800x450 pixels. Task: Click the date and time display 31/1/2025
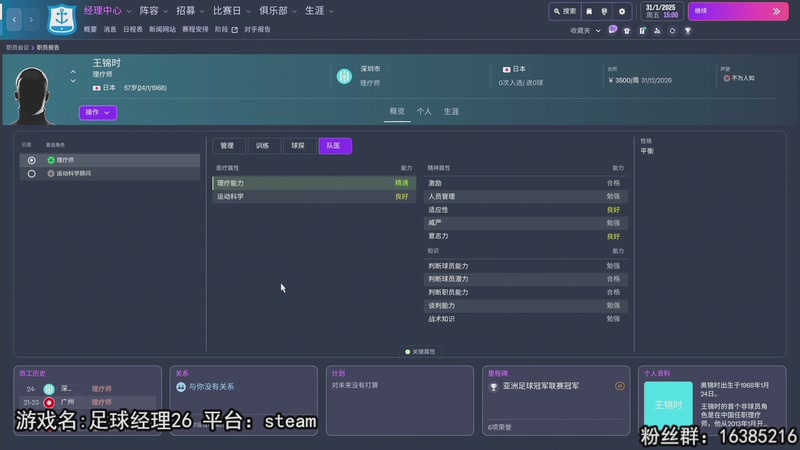662,11
